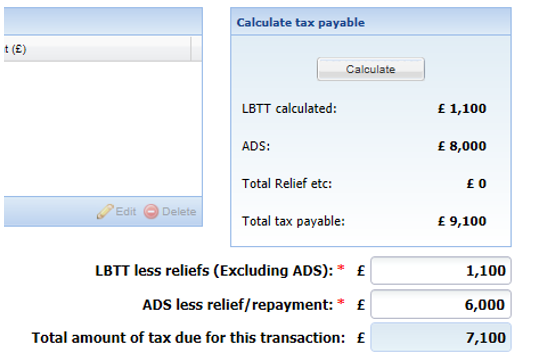Click the Total amount of tax due label
The height and width of the screenshot is (364, 537).
tap(188, 338)
